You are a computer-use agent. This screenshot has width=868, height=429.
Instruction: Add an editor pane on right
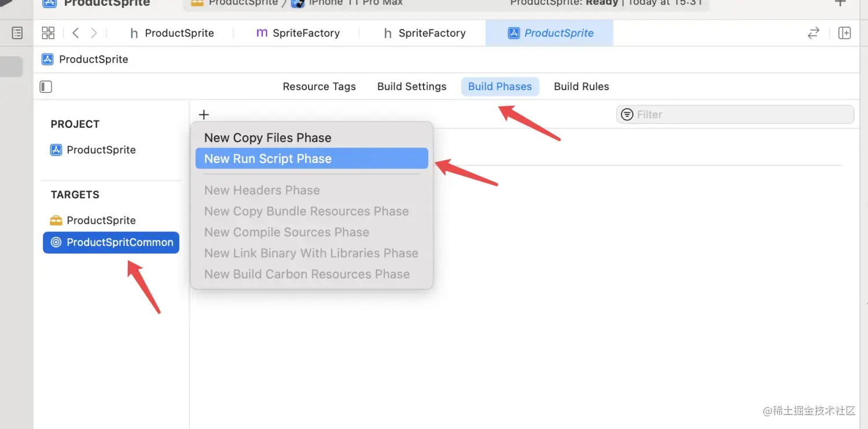click(x=844, y=33)
